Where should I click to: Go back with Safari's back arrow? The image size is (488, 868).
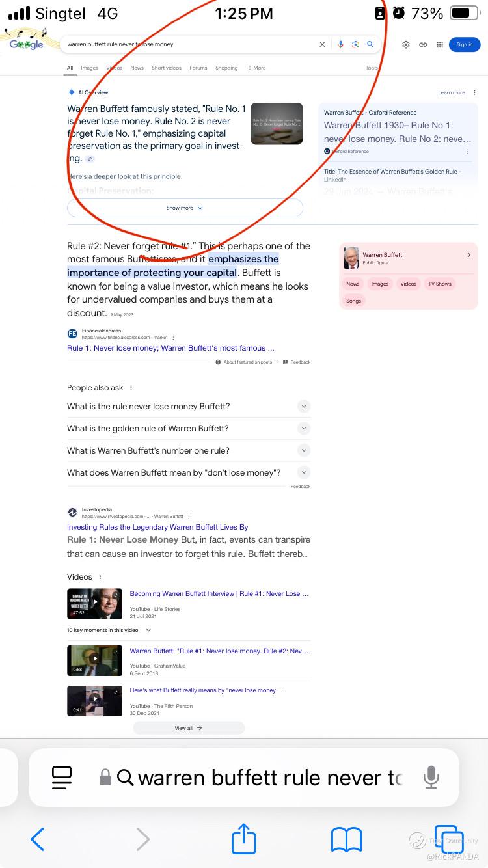[38, 839]
